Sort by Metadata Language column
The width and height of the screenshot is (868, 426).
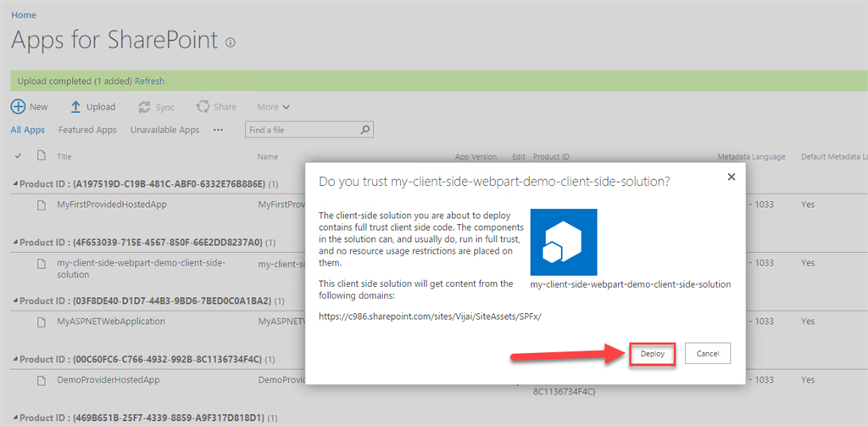[751, 157]
